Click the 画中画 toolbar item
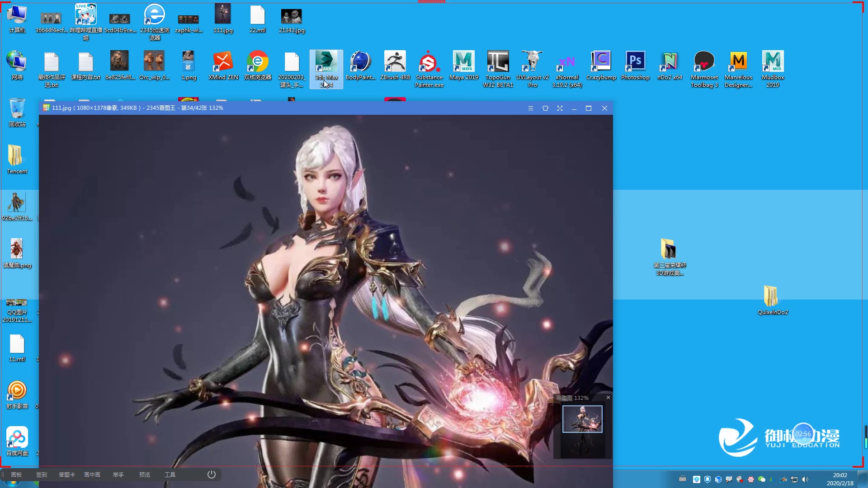Viewport: 868px width, 488px height. (92, 474)
